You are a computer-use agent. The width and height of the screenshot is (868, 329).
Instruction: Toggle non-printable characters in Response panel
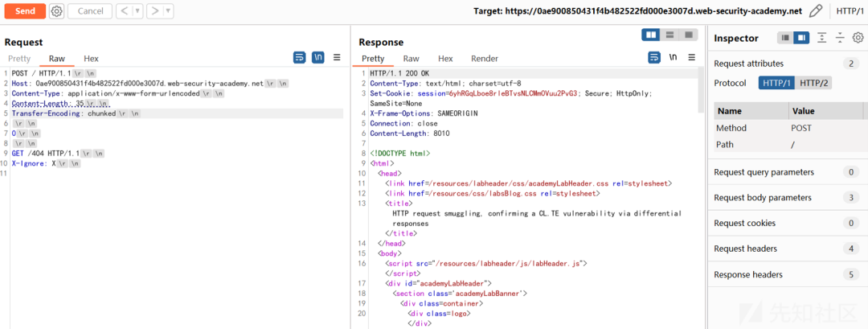click(673, 57)
